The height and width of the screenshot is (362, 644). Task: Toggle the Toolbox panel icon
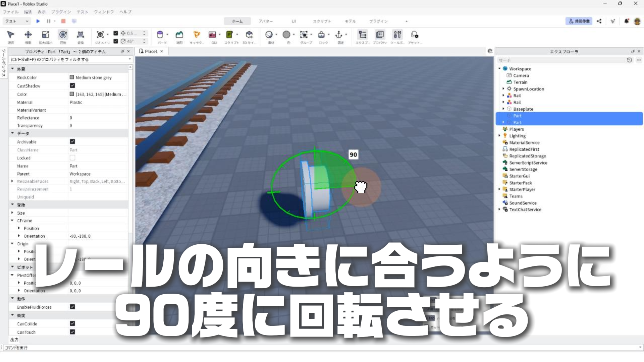(397, 35)
